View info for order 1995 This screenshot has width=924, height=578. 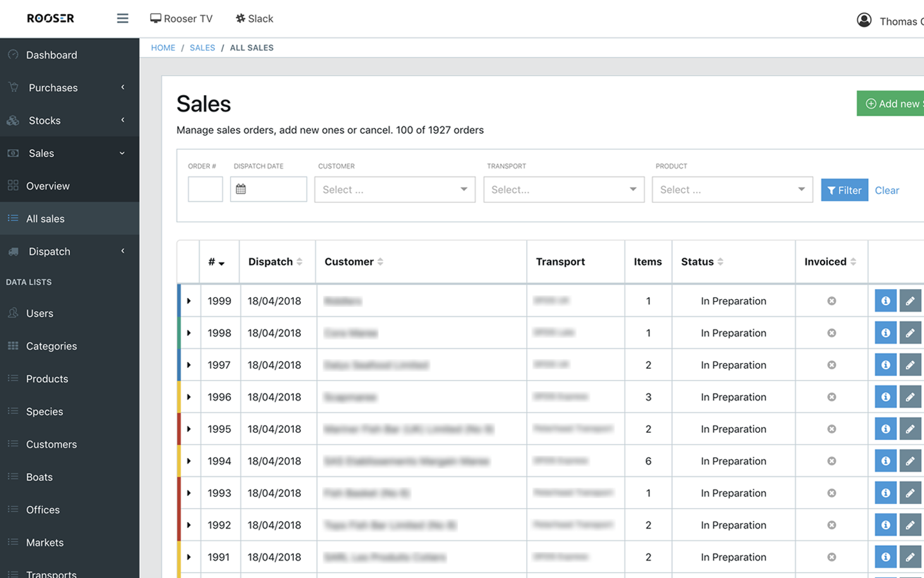(886, 429)
